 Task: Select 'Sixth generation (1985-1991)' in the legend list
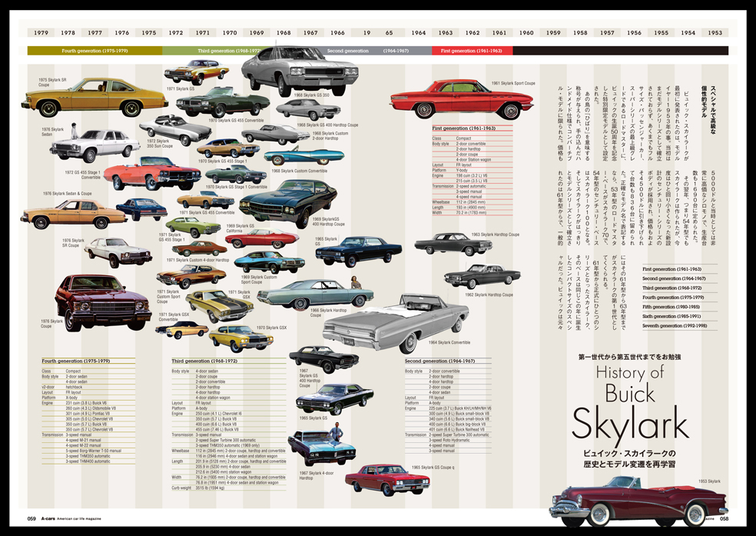pos(671,317)
